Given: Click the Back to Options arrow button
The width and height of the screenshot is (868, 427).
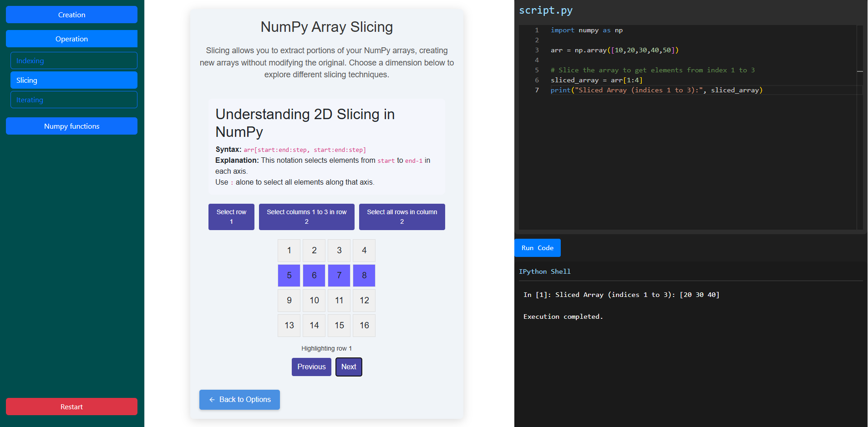Looking at the screenshot, I should point(239,399).
